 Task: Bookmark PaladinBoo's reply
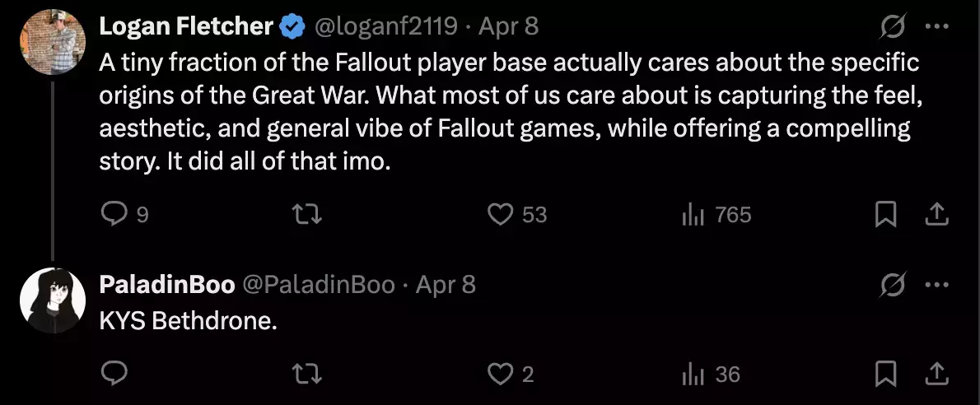(885, 375)
